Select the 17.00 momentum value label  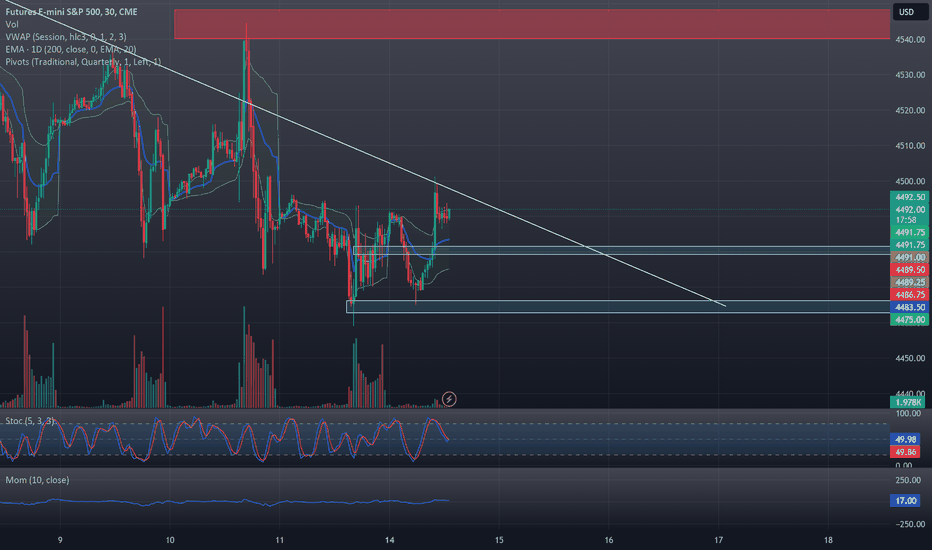point(905,501)
